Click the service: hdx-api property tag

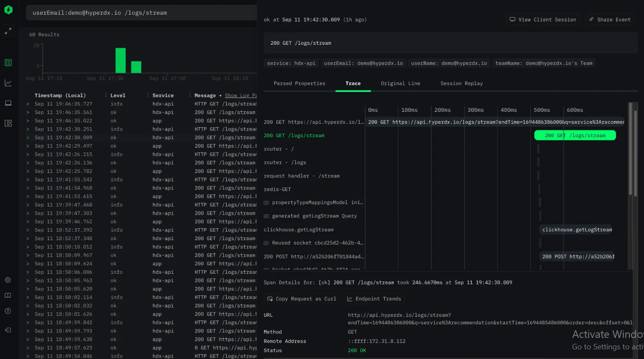(x=291, y=63)
